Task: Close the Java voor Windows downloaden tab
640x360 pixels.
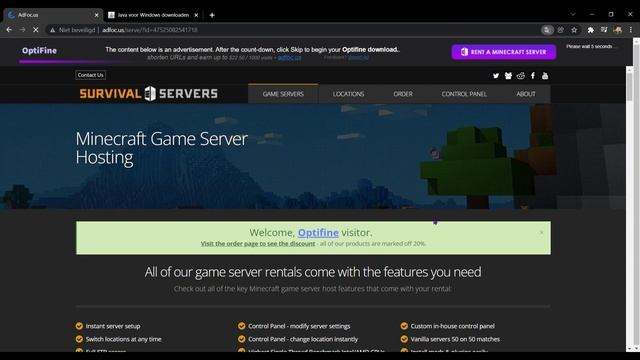Action: click(x=196, y=15)
